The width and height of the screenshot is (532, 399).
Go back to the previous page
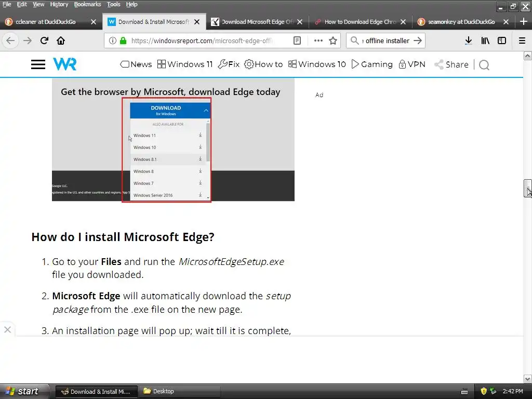tap(10, 41)
